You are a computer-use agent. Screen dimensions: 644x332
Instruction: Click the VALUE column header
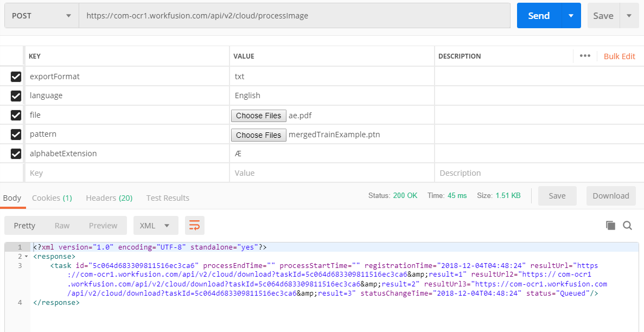[x=244, y=56]
